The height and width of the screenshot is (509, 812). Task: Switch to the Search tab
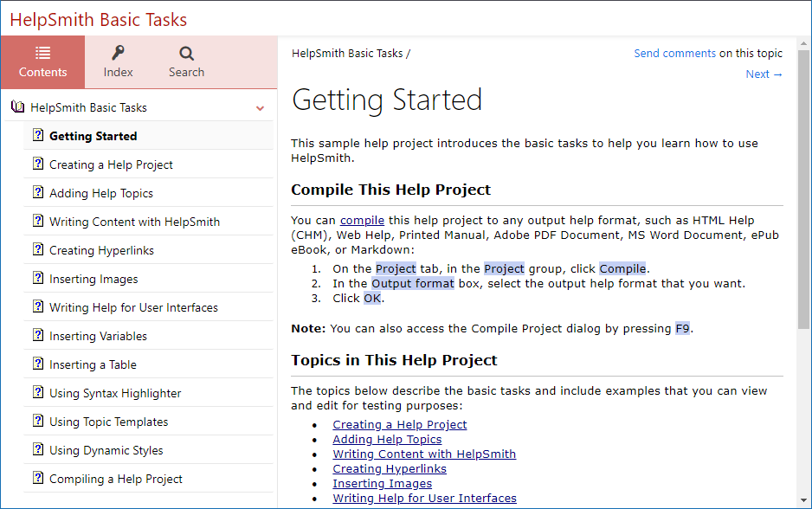coord(186,62)
